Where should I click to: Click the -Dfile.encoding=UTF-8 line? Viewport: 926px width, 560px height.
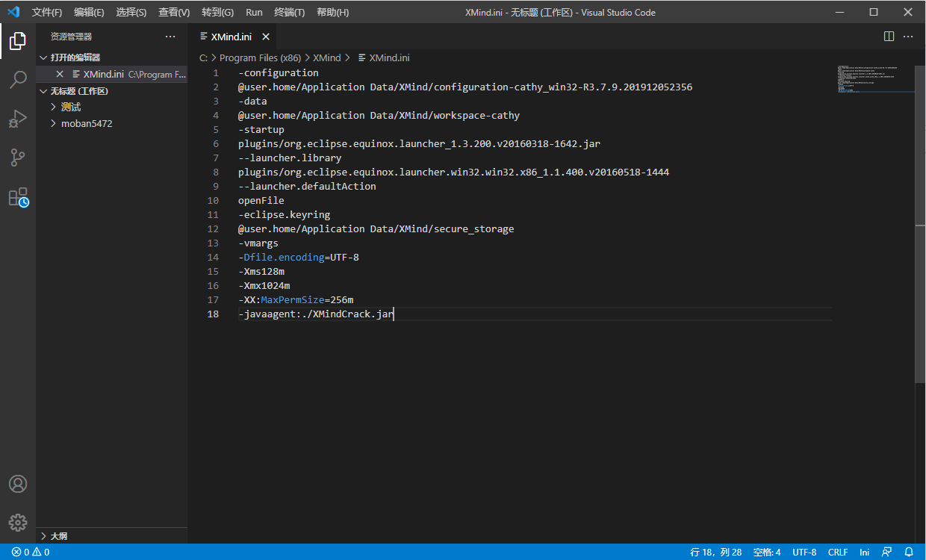click(x=299, y=257)
